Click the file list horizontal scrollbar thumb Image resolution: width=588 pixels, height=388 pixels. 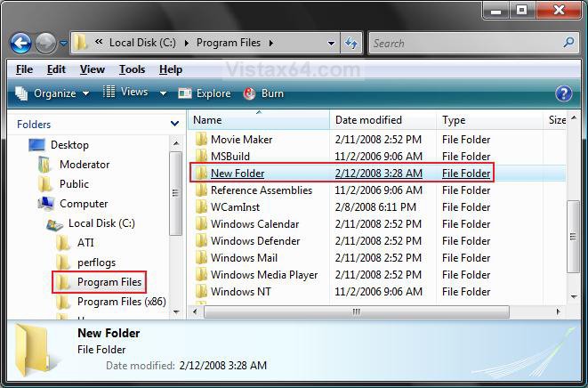(356, 311)
